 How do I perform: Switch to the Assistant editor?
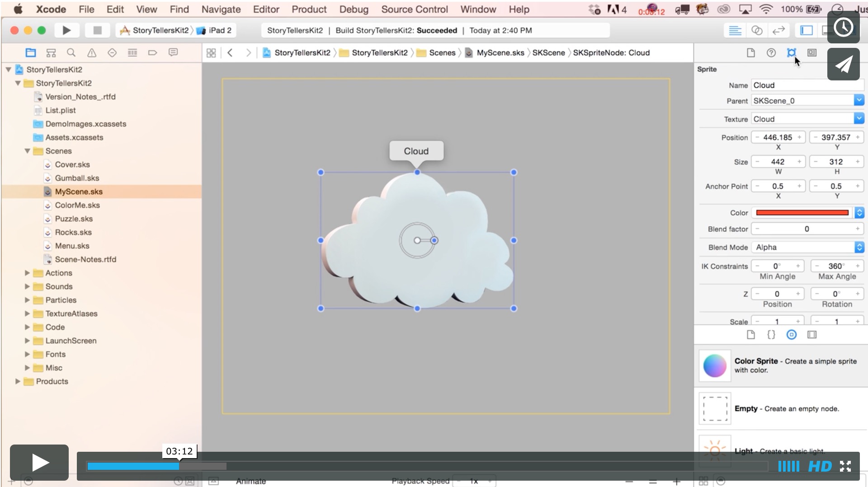757,30
